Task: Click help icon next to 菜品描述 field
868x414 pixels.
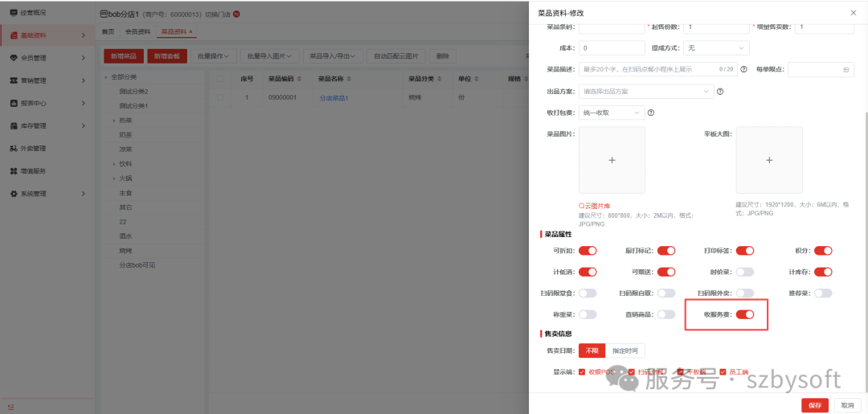Action: 743,70
